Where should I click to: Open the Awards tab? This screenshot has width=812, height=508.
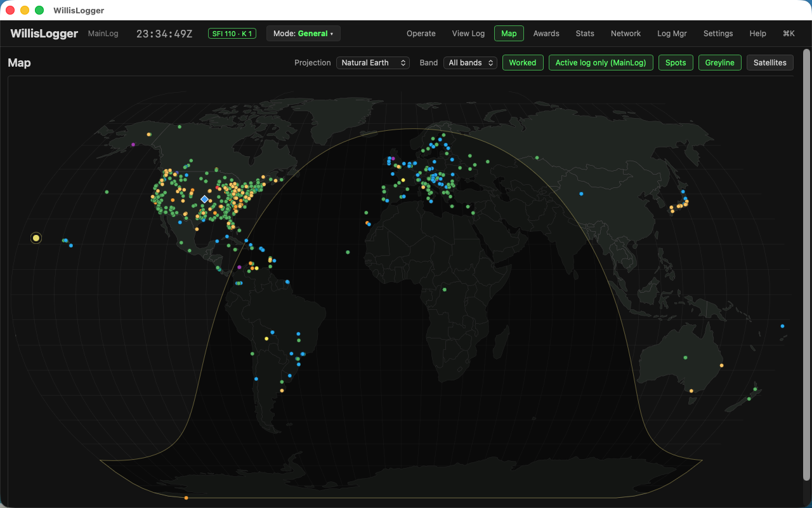[x=546, y=34]
